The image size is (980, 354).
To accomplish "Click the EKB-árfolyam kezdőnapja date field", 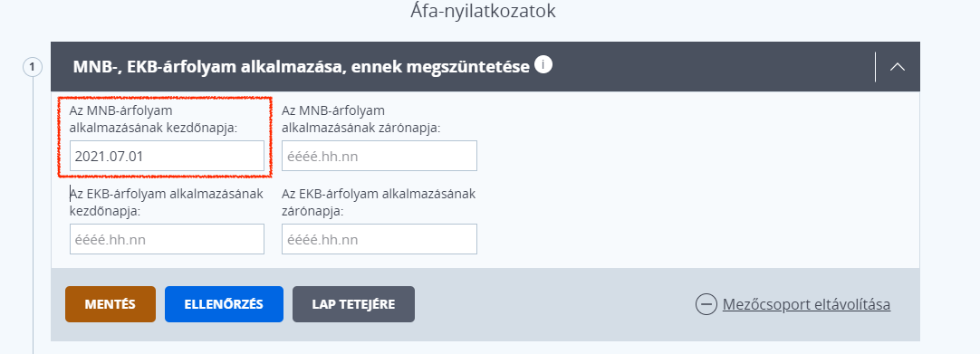I will pos(167,239).
